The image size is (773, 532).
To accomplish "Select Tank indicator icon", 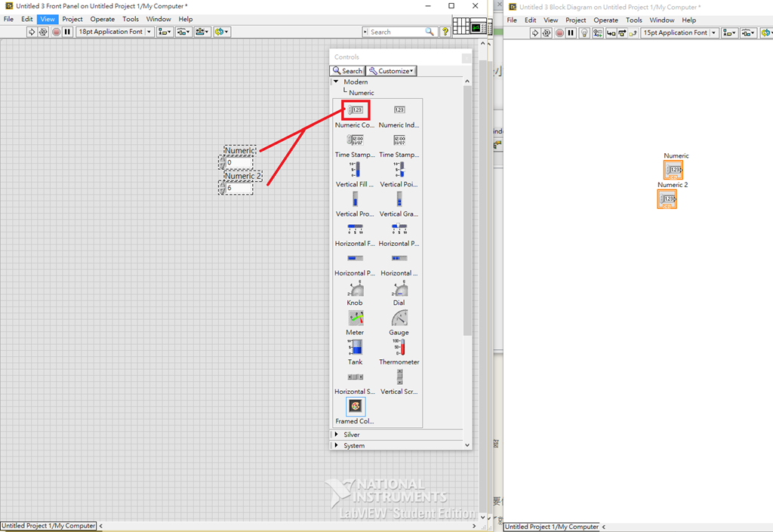I will coord(355,347).
